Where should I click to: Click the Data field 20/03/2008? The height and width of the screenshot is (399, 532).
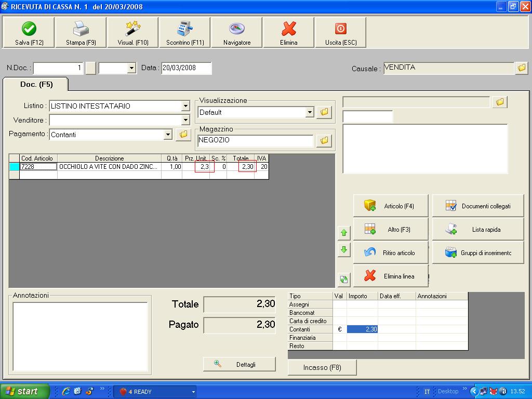(187, 68)
